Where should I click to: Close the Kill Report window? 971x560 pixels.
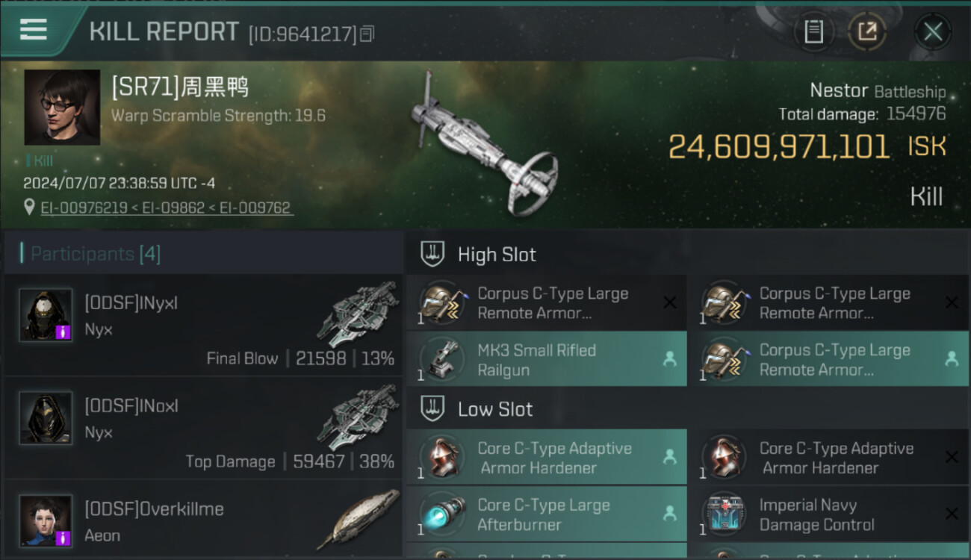pos(933,31)
